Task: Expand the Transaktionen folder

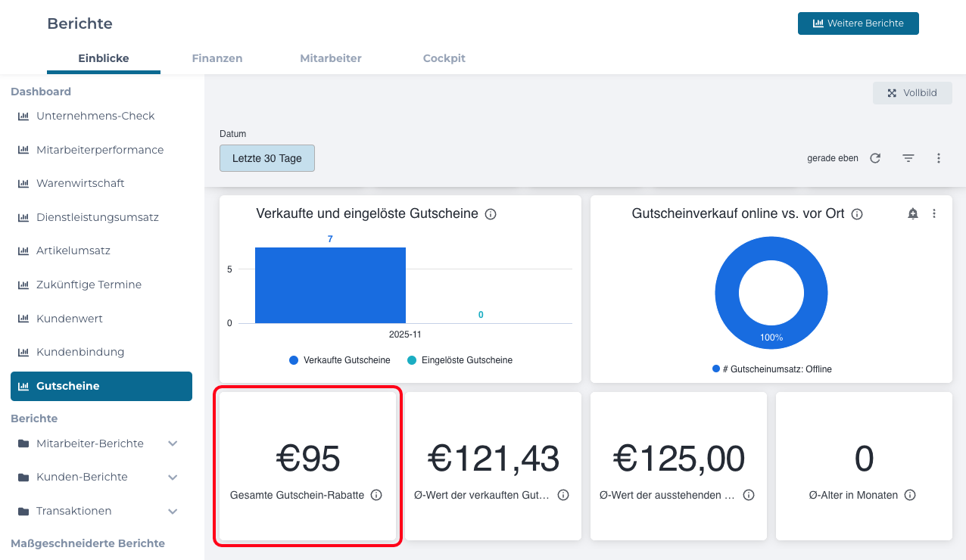Action: tap(173, 512)
